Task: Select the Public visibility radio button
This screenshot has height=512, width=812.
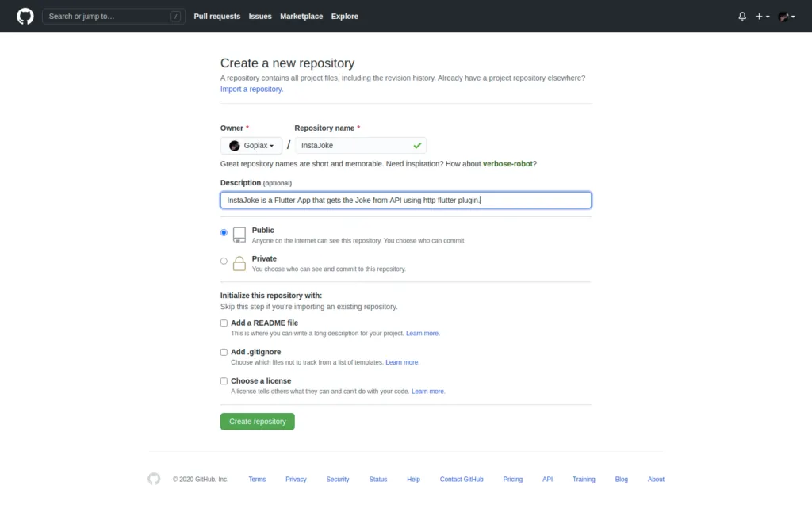Action: pyautogui.click(x=224, y=232)
